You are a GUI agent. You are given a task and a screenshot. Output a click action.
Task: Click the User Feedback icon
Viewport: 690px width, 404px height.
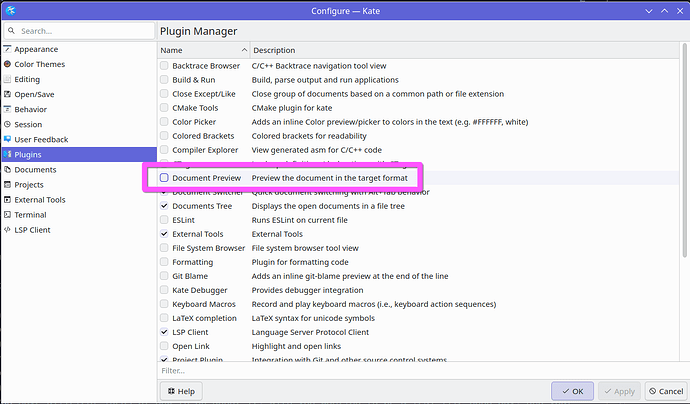7,139
